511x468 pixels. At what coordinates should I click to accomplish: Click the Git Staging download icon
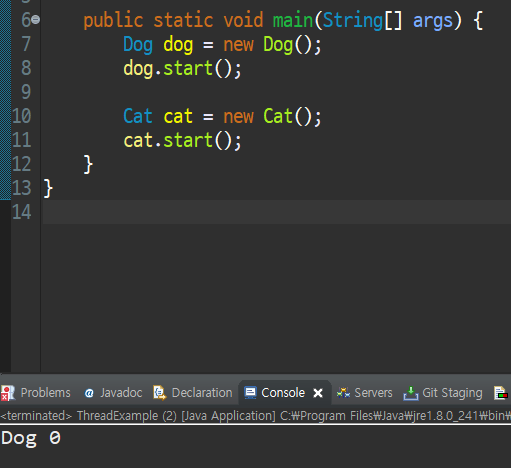(411, 393)
